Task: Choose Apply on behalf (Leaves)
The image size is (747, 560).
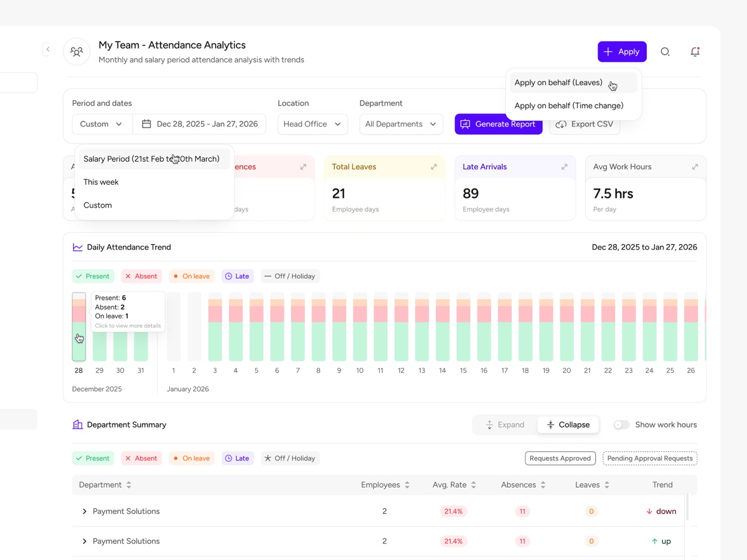Action: tap(573, 82)
